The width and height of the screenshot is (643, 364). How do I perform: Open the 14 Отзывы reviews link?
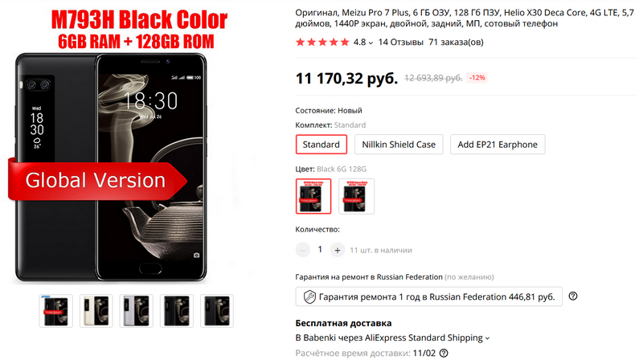(x=400, y=42)
